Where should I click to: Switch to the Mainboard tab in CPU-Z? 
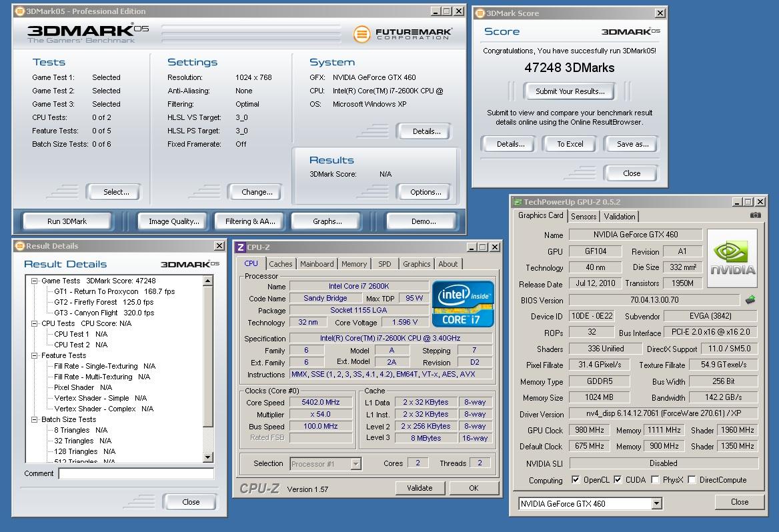pos(317,264)
